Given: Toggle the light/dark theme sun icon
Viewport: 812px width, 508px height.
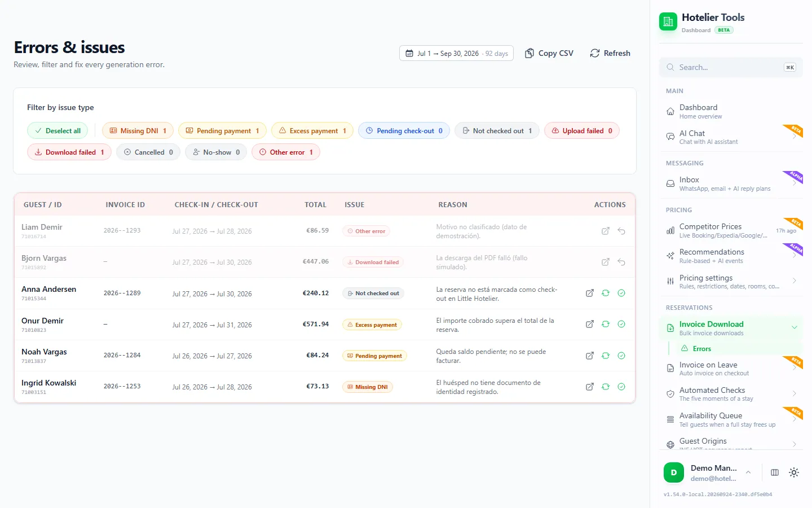Looking at the screenshot, I should point(794,472).
